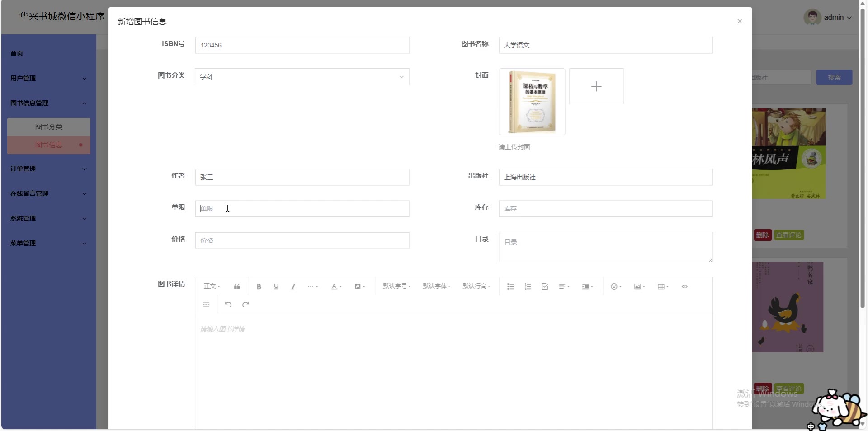Insert a horizontal divider line
The height and width of the screenshot is (431, 868).
[x=206, y=305]
